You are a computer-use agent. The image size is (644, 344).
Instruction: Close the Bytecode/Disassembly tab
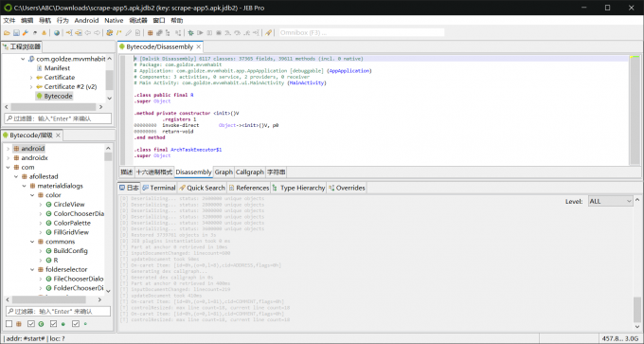198,46
